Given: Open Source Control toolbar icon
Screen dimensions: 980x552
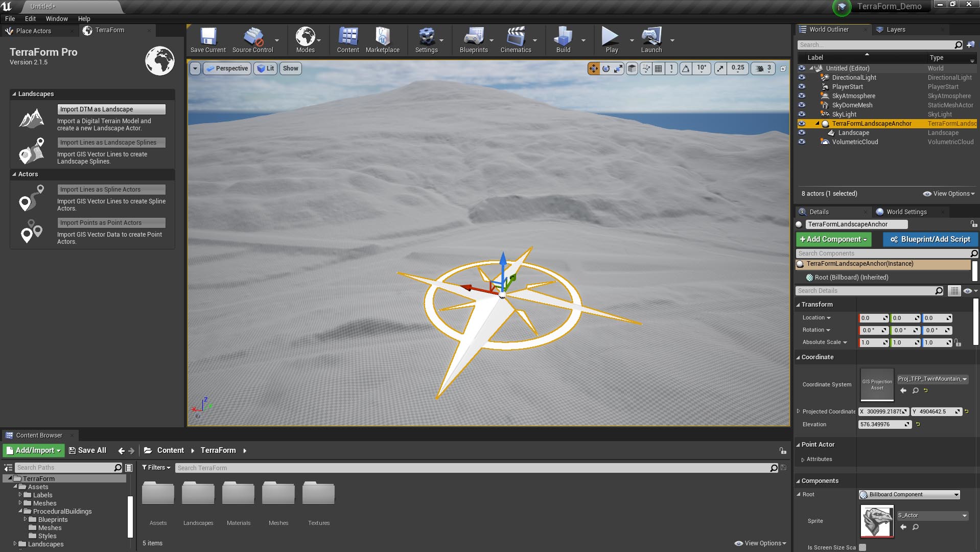Looking at the screenshot, I should [x=253, y=40].
